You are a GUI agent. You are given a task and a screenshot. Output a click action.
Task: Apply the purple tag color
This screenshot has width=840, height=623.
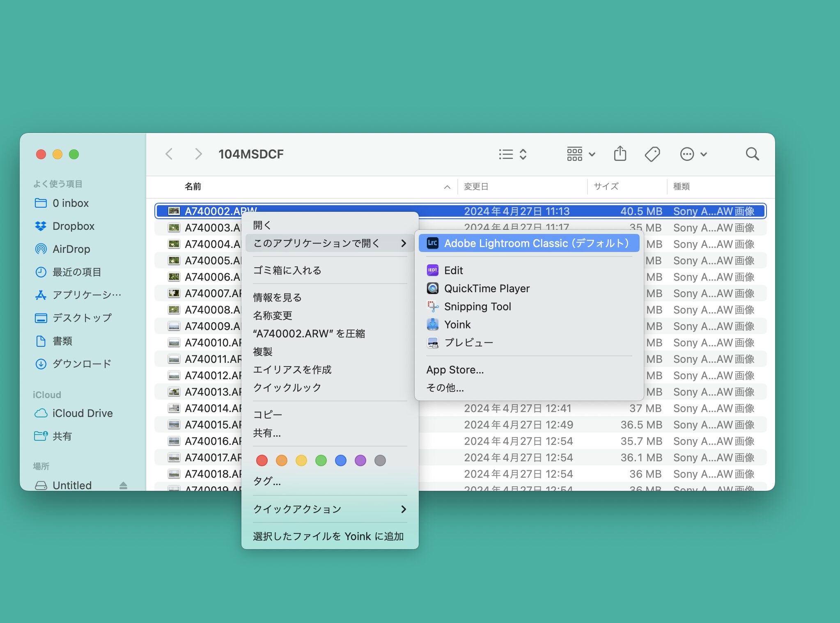tap(360, 460)
